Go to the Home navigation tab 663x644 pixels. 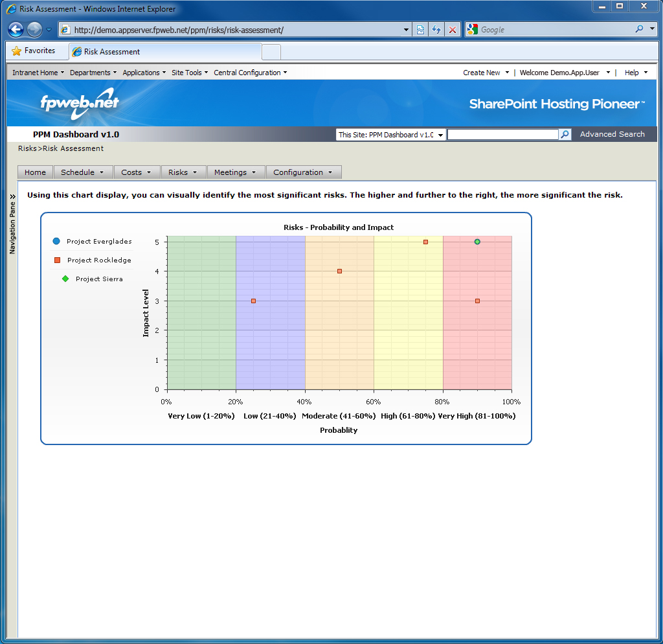(x=35, y=172)
